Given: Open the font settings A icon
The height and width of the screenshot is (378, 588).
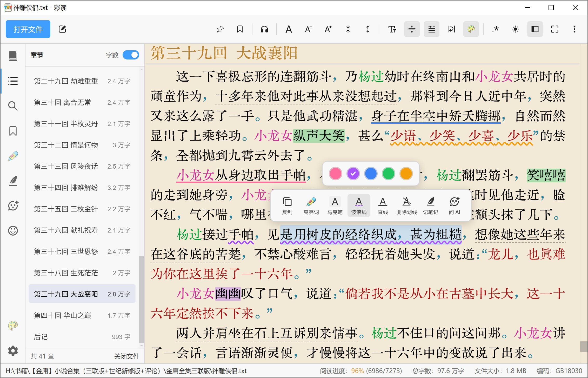Looking at the screenshot, I should point(289,29).
